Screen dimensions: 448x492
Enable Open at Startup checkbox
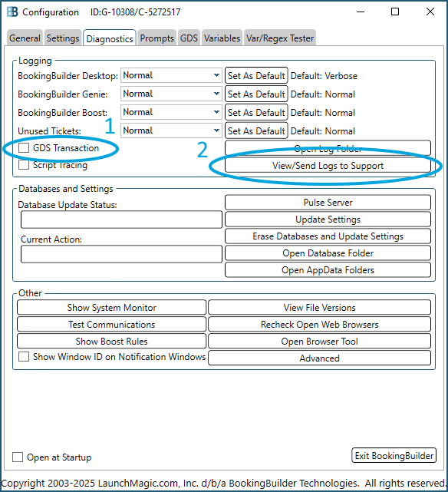coord(18,457)
